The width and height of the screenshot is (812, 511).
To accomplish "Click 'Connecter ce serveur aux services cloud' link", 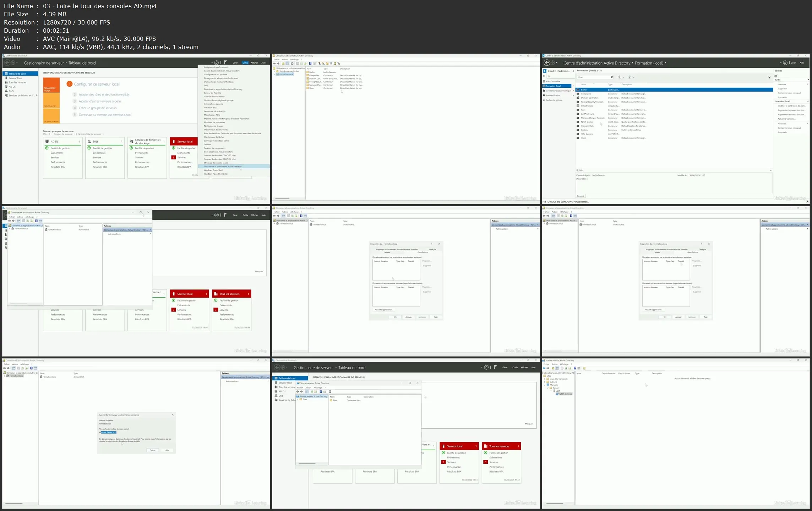I will click(x=105, y=115).
